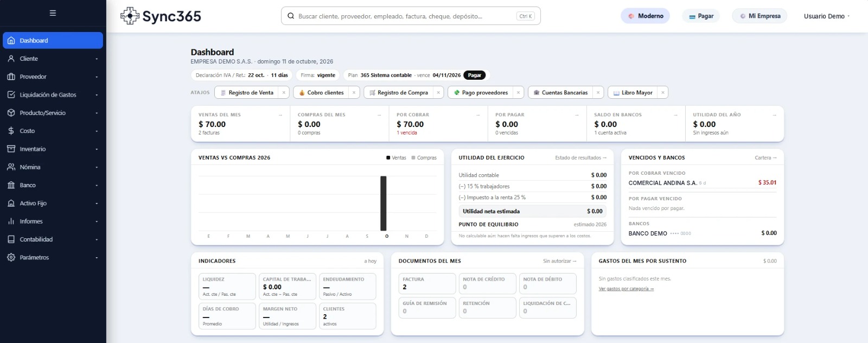
Task: Click the Ventas legend color swatch
Action: pyautogui.click(x=388, y=158)
